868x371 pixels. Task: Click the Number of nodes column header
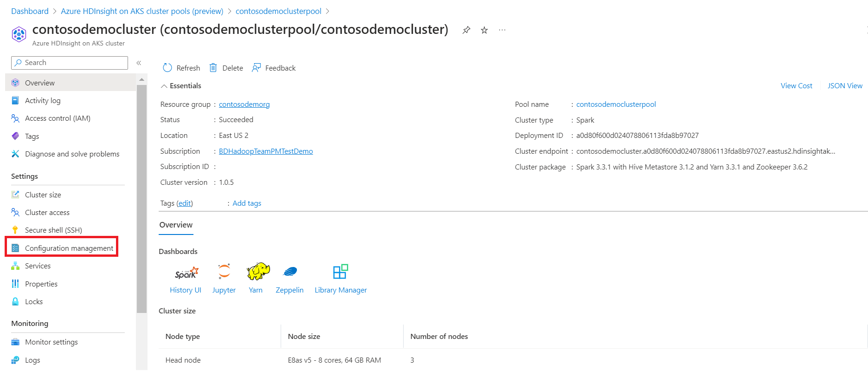click(439, 337)
